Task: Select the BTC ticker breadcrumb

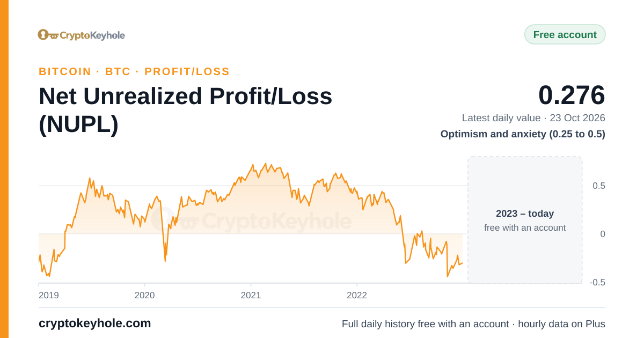Action: [118, 71]
